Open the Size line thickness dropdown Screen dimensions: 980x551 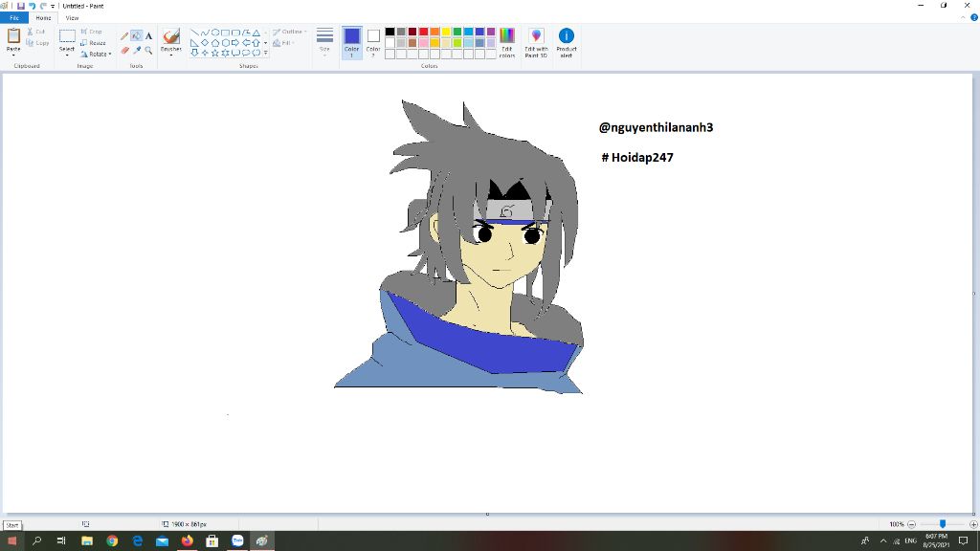point(324,42)
